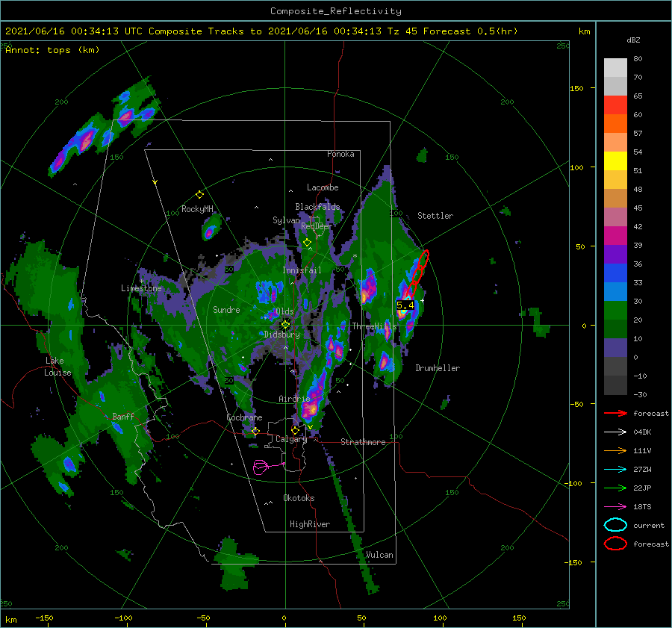Click the 51 dBZ yellow color swatch

click(615, 161)
